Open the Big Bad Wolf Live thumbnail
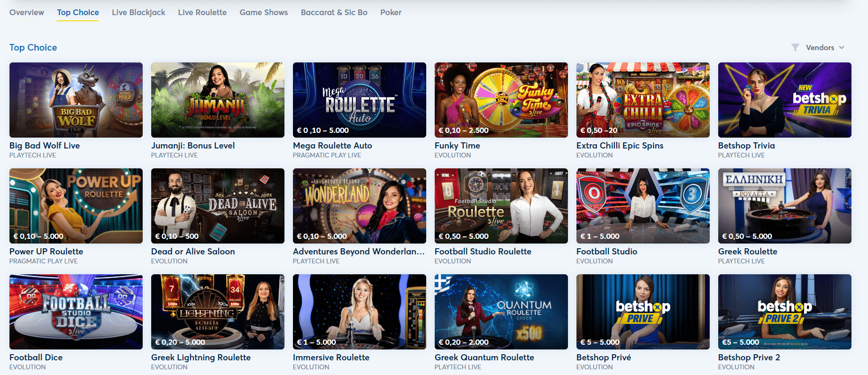Screen dimensions: 868x375 76,100
